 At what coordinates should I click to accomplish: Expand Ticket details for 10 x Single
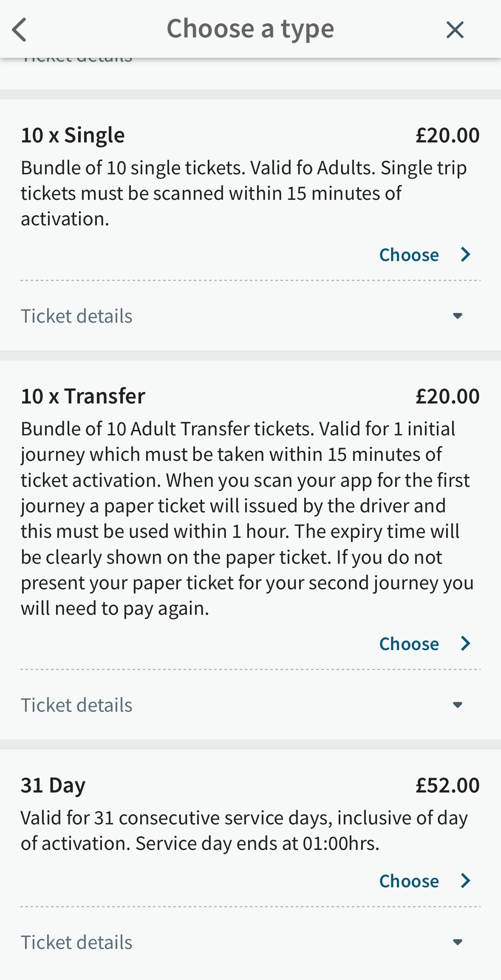(77, 316)
